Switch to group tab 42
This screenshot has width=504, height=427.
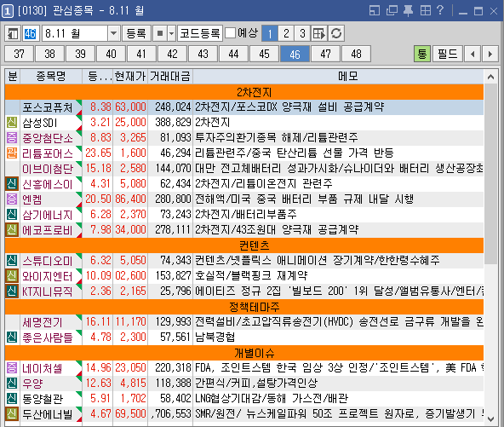[172, 54]
